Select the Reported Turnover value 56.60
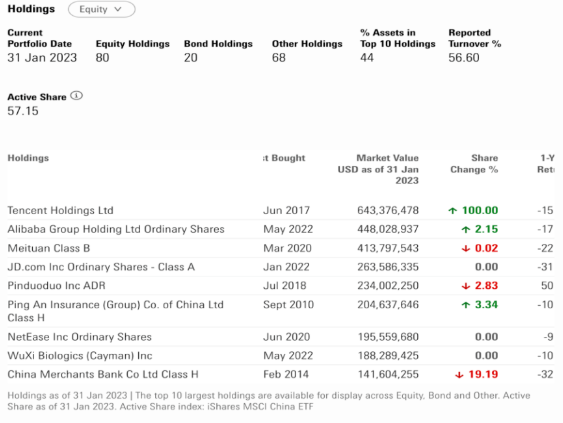 point(464,57)
